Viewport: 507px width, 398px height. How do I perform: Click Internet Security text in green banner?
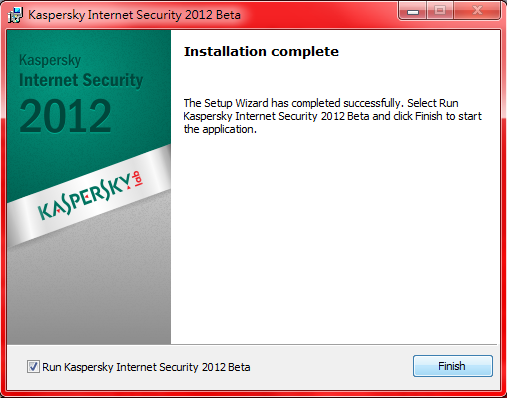pos(81,80)
